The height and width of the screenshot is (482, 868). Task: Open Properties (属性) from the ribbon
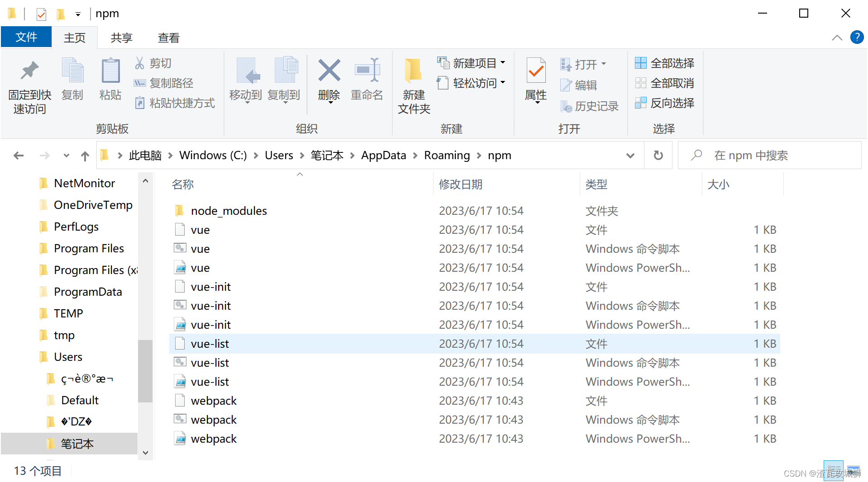pos(536,80)
